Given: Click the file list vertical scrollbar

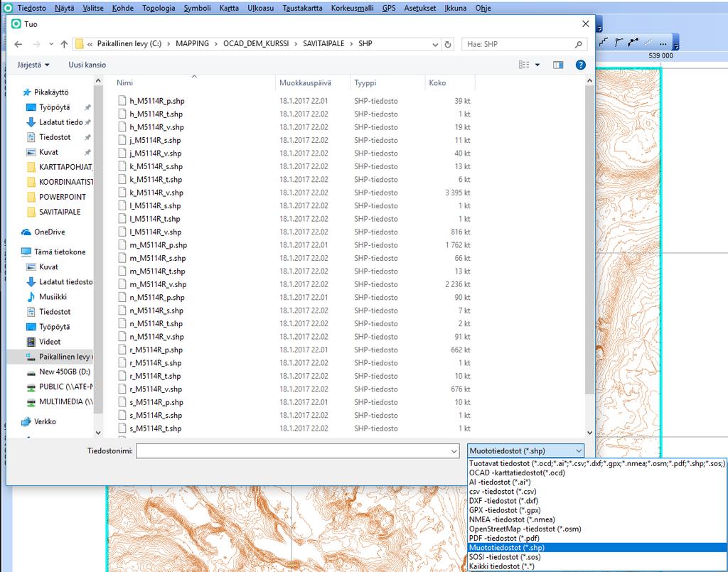Looking at the screenshot, I should coord(589,239).
